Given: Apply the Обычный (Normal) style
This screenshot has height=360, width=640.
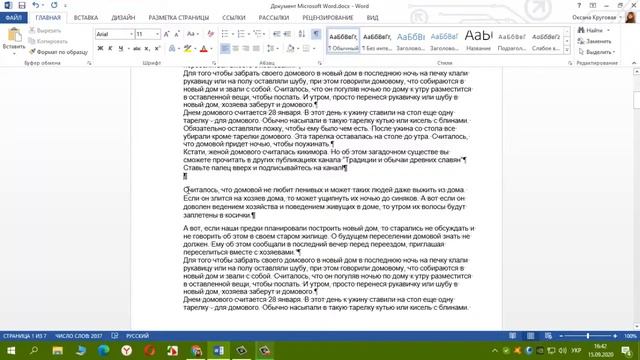Looking at the screenshot, I should point(343,41).
